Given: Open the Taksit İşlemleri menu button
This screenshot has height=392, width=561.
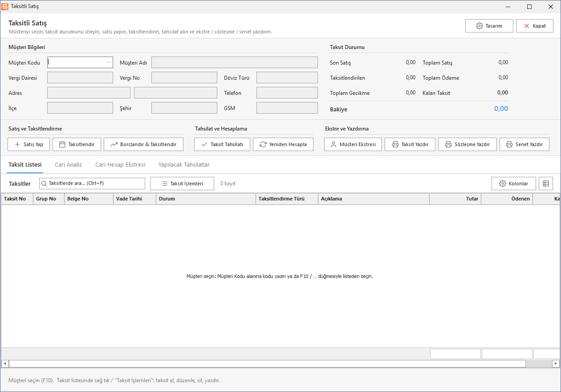Looking at the screenshot, I should click(182, 184).
